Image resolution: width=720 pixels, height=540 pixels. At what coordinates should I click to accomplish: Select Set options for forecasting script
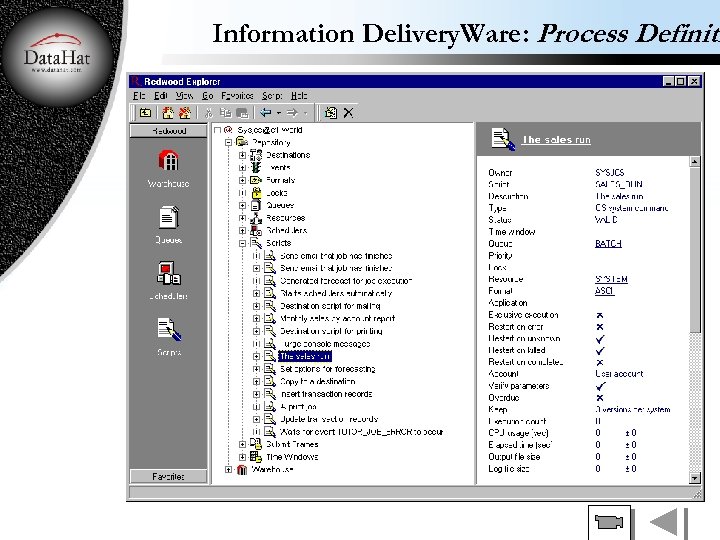327,369
